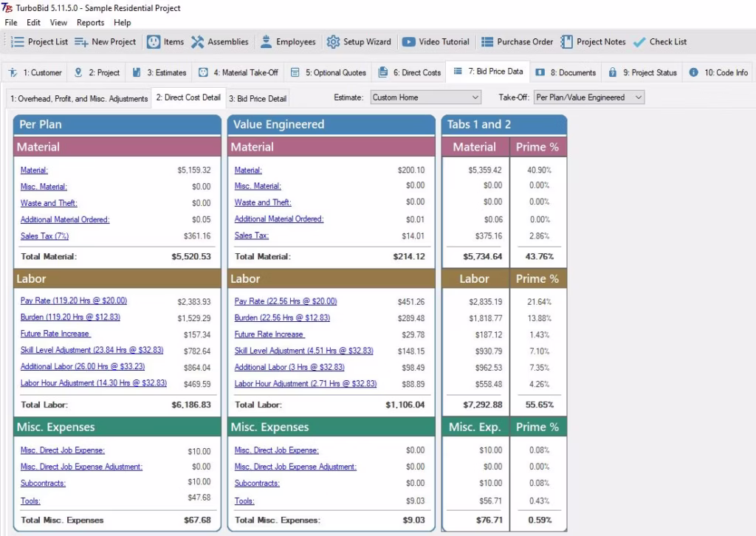756x536 pixels.
Task: Open the Check List checkmark icon
Action: [639, 42]
